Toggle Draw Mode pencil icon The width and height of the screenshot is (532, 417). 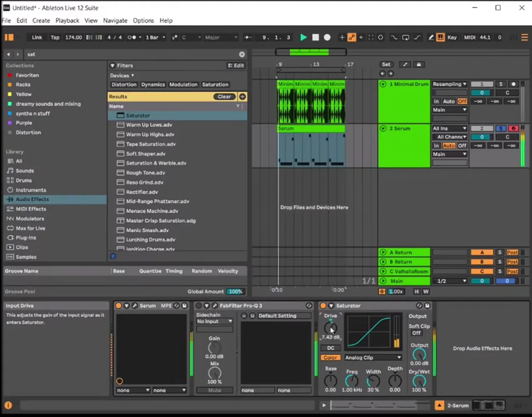pos(431,37)
